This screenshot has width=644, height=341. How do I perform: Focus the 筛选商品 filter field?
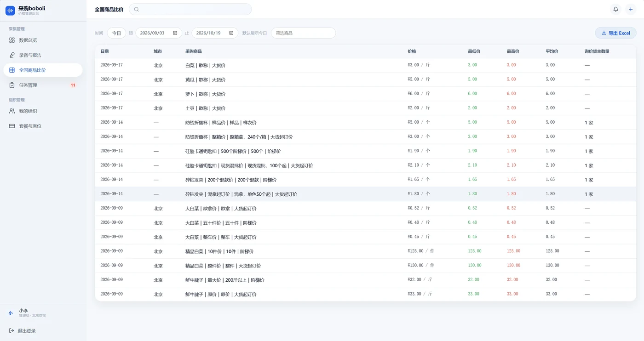click(303, 33)
